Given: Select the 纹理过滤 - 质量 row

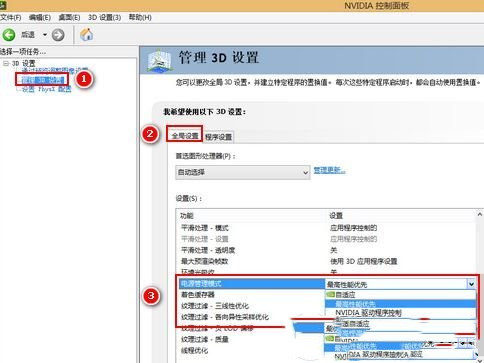Looking at the screenshot, I should [x=205, y=339].
